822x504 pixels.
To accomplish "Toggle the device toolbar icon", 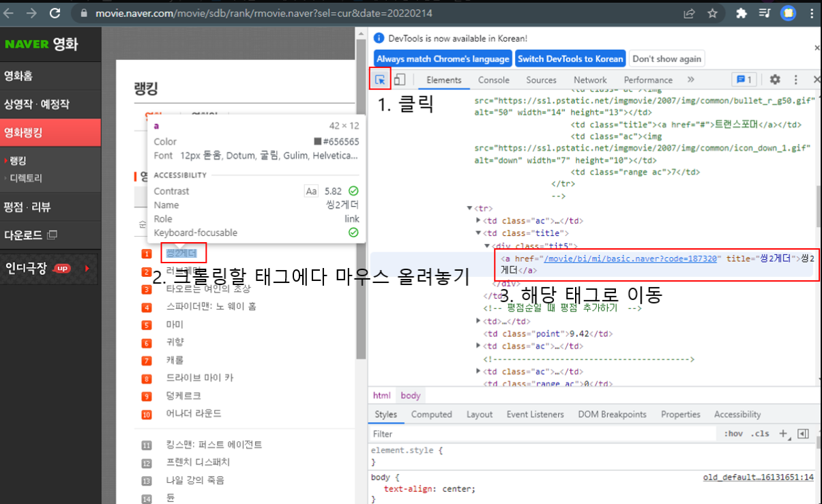I will coord(400,80).
